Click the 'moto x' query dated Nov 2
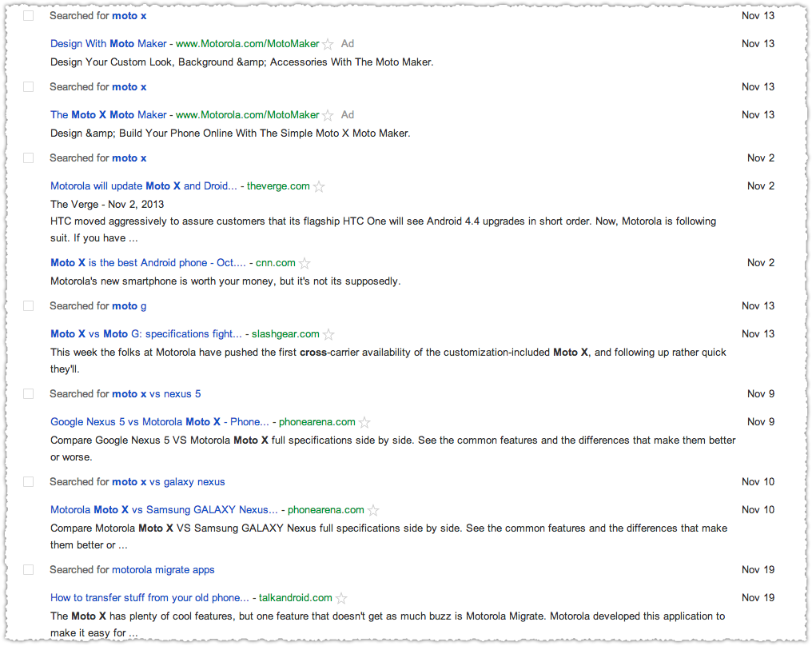Image resolution: width=812 pixels, height=646 pixels. click(129, 158)
